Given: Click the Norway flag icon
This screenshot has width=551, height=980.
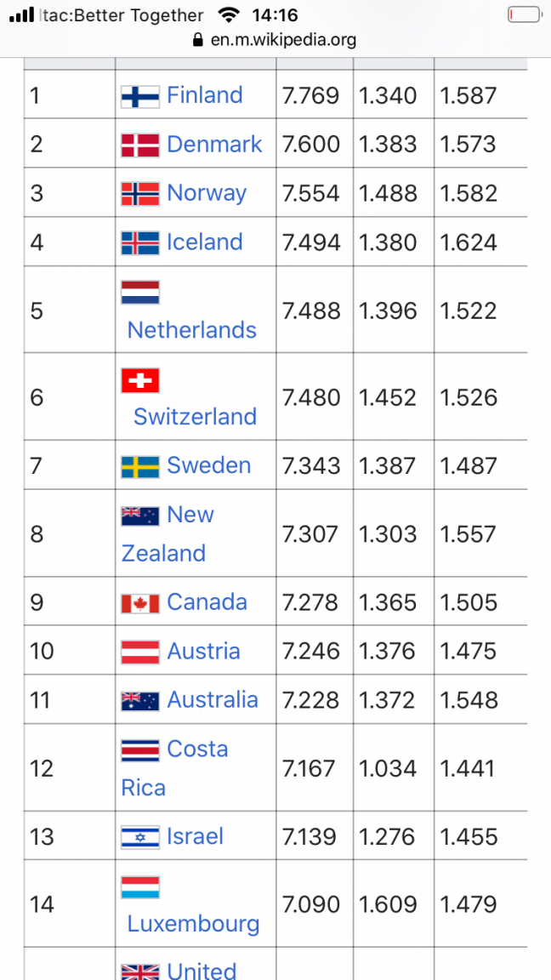Looking at the screenshot, I should (140, 194).
